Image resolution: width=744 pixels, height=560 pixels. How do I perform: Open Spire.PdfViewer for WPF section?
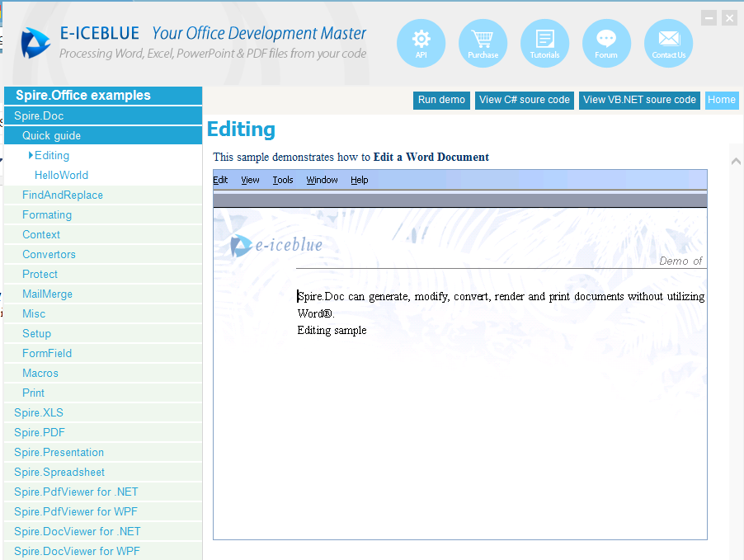coord(103,511)
